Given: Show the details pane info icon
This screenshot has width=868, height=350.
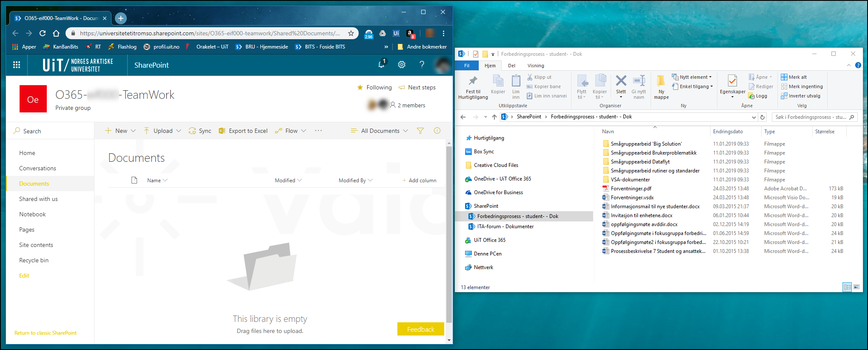Looking at the screenshot, I should [x=437, y=131].
